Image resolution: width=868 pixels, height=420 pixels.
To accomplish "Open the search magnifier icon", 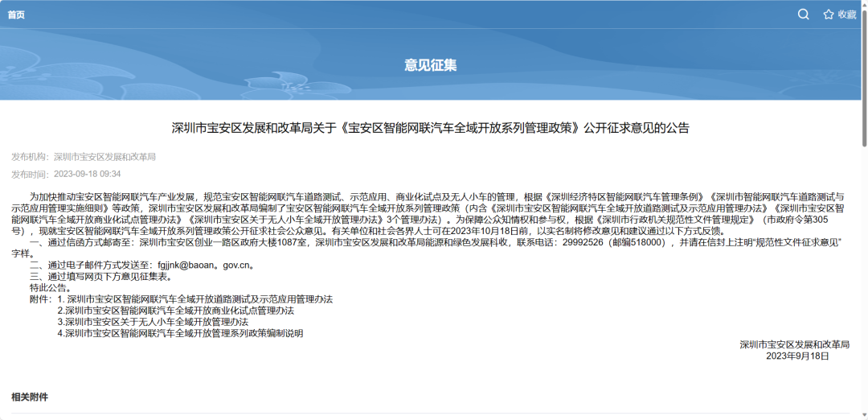I will coord(803,14).
